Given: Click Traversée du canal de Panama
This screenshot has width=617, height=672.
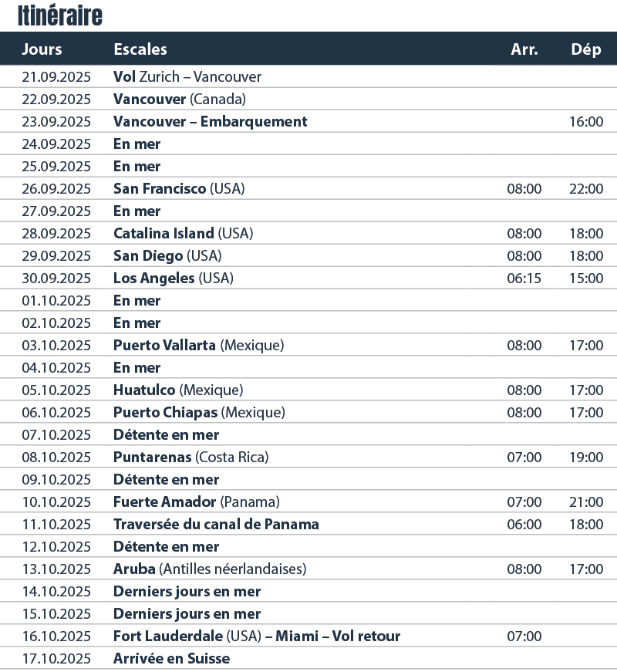Looking at the screenshot, I should coord(216,524).
